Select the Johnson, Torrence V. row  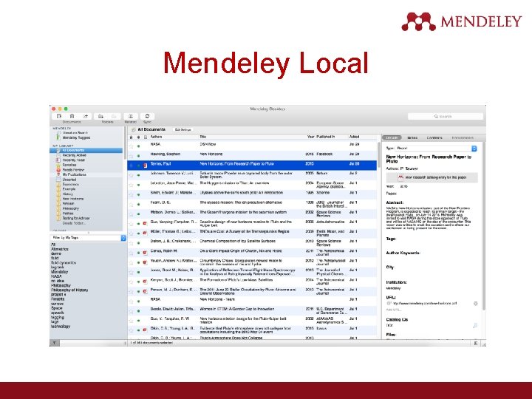252,175
